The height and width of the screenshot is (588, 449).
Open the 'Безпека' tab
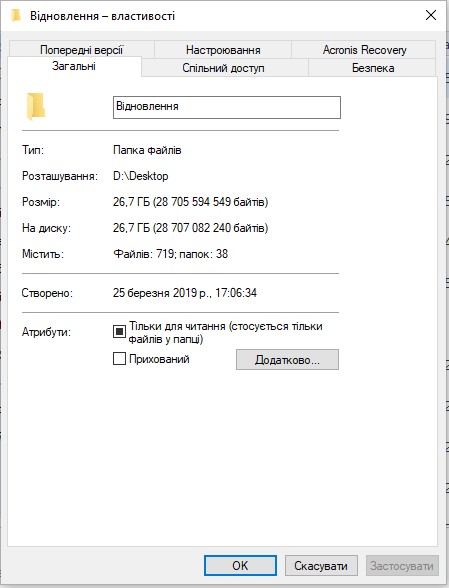(373, 68)
